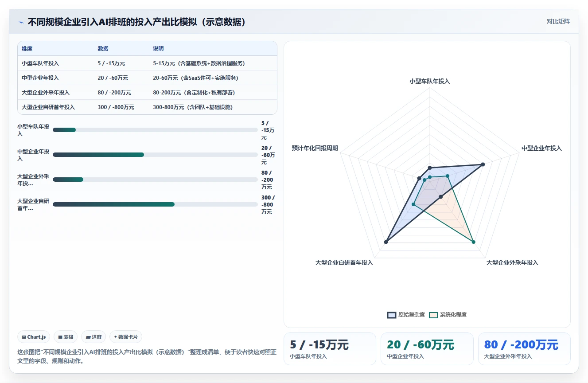The width and height of the screenshot is (588, 383).
Task: Open the 5 / -15万元 stat card
Action: coord(330,349)
